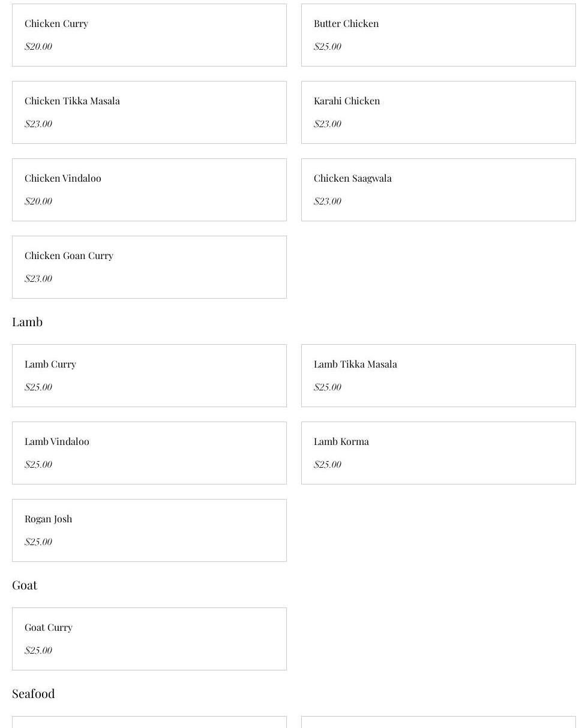Open Chicken Saagwala item details
Viewport: 579px width, 728px height.
439,189
